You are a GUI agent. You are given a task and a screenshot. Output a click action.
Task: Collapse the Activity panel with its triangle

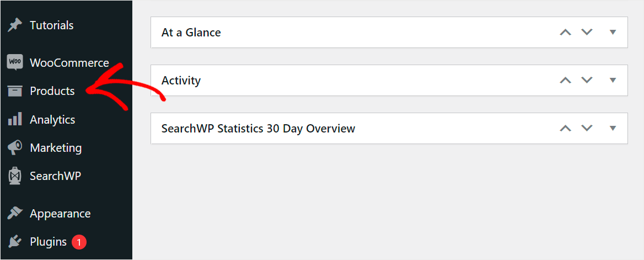[x=613, y=80]
